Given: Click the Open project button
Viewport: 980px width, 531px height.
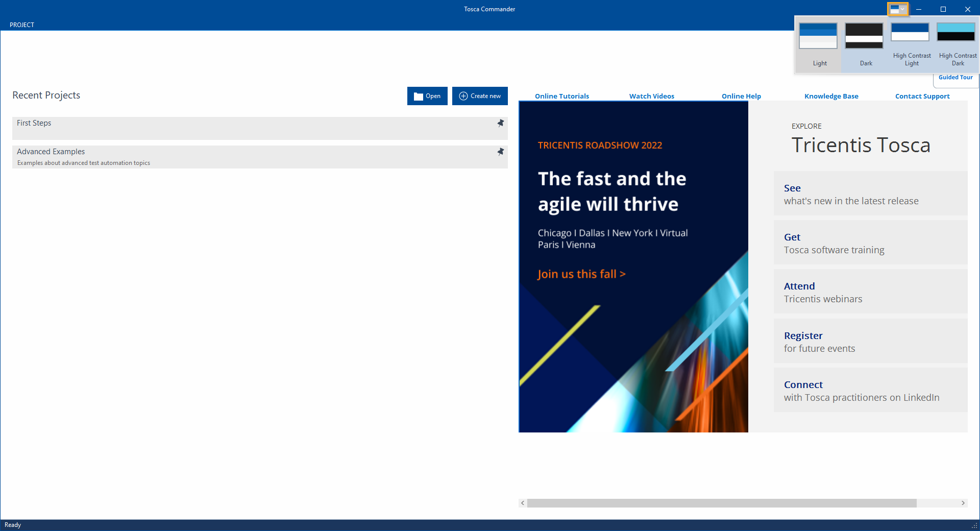Looking at the screenshot, I should 427,96.
